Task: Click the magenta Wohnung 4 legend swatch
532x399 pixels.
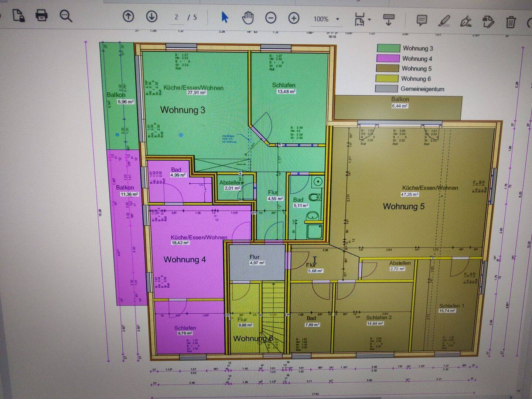Action: point(388,58)
